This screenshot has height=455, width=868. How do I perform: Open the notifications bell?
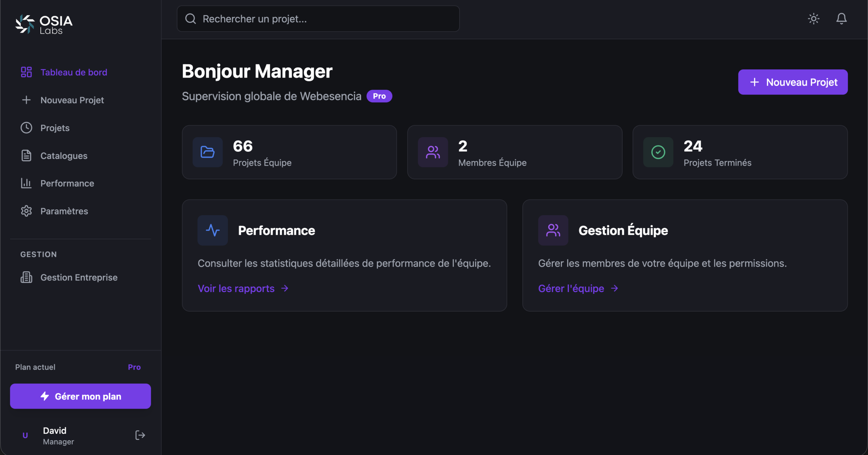(x=841, y=19)
